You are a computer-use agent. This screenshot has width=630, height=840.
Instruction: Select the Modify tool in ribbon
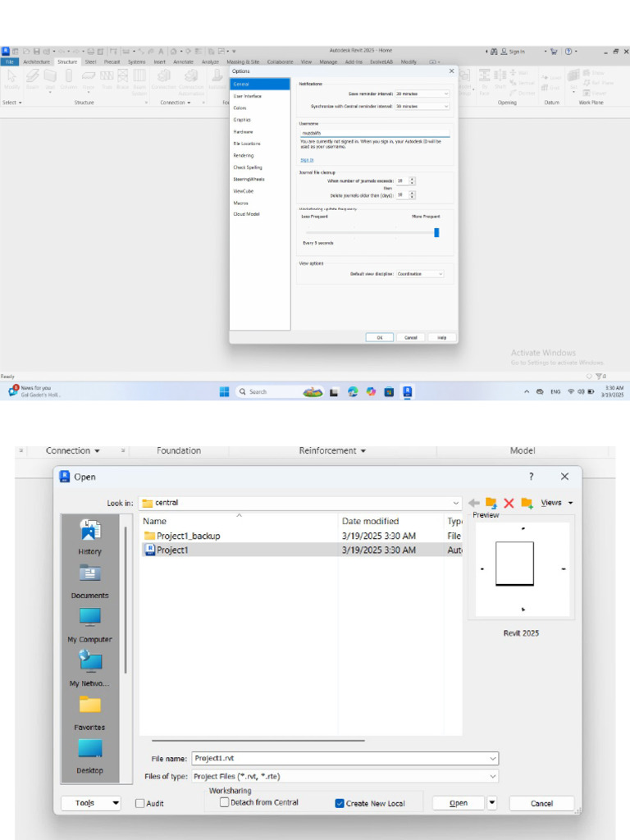click(x=11, y=80)
